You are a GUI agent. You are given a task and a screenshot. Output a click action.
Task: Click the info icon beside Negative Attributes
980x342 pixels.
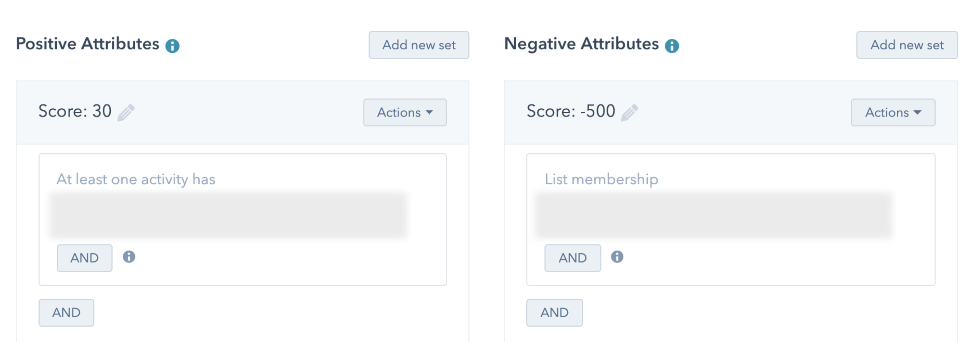672,46
